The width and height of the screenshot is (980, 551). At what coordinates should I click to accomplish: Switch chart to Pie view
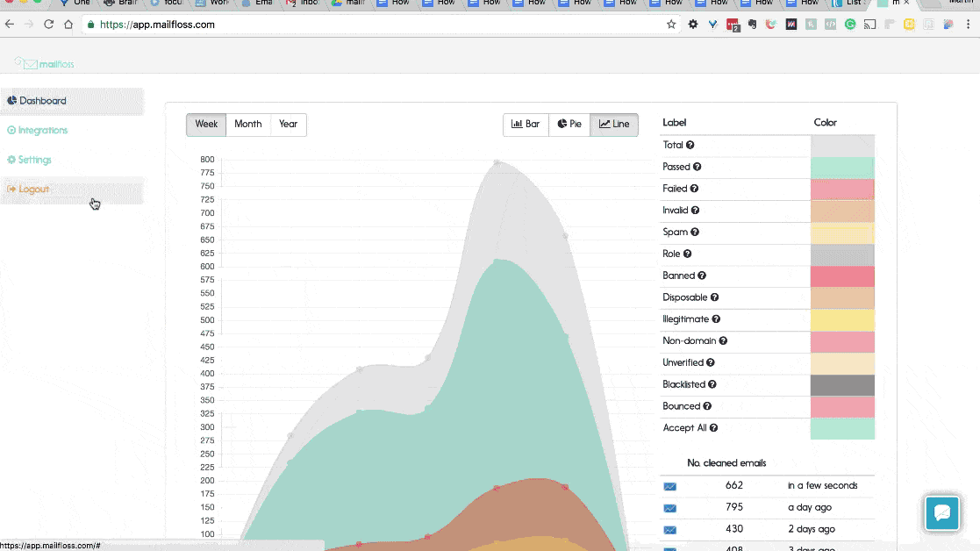coord(569,125)
